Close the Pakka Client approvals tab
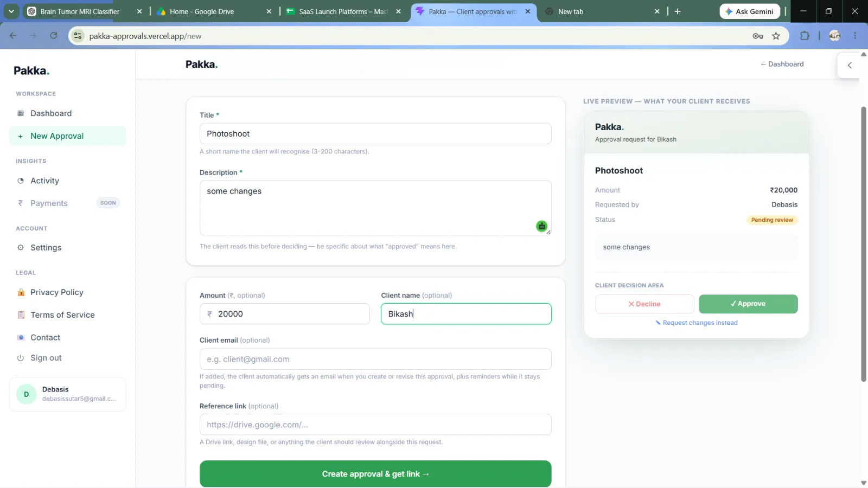This screenshot has height=488, width=868. [x=528, y=11]
